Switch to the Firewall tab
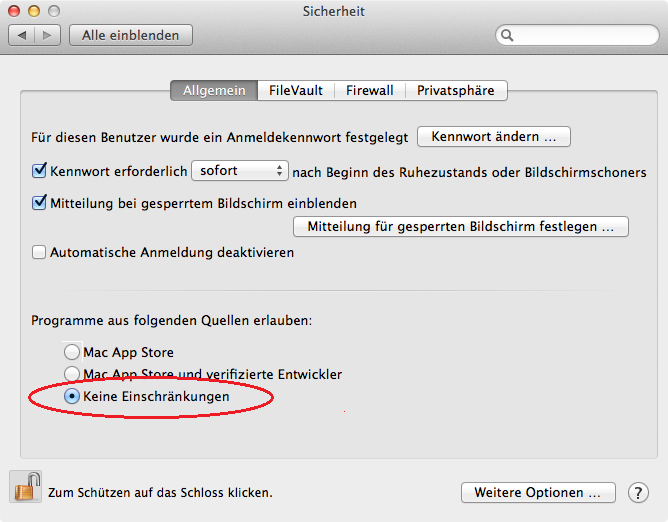 point(369,90)
